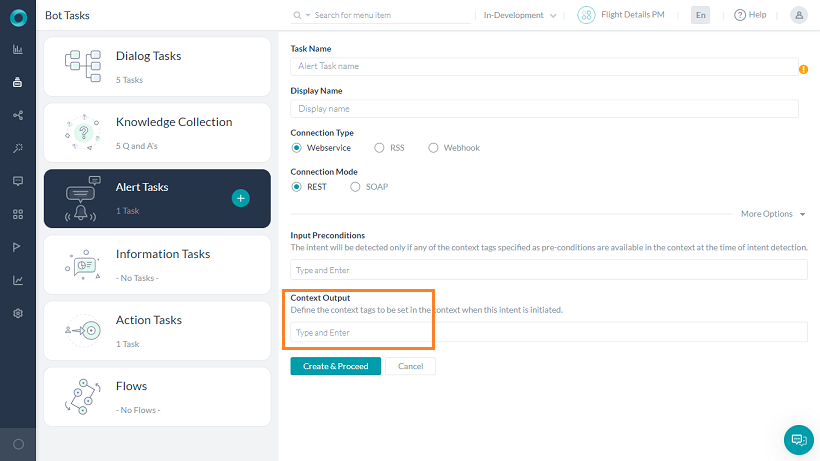820x461 pixels.
Task: Click the orange warning icon beside Task Name
Action: [803, 69]
